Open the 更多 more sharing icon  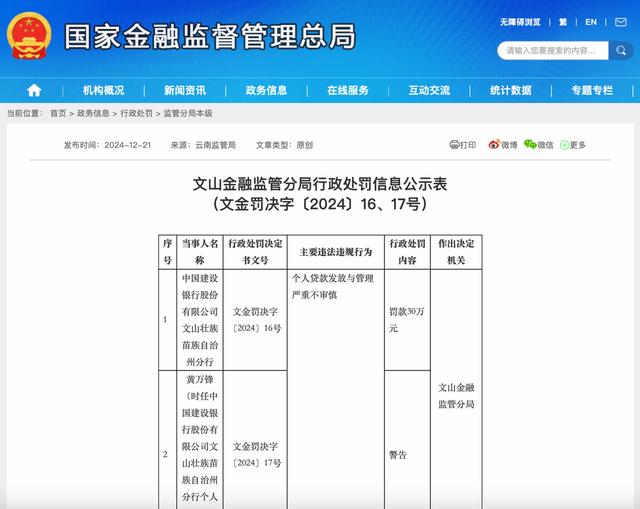573,144
